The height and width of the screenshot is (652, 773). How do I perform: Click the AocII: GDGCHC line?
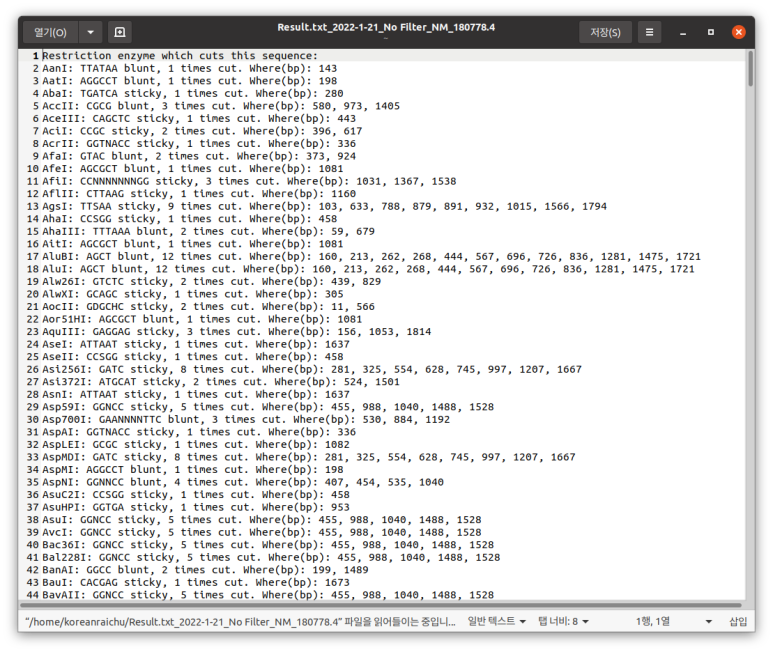tap(209, 307)
